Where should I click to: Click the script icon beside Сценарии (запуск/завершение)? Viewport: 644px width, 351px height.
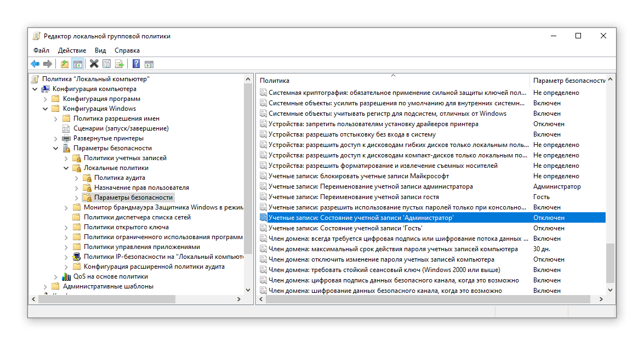66,128
